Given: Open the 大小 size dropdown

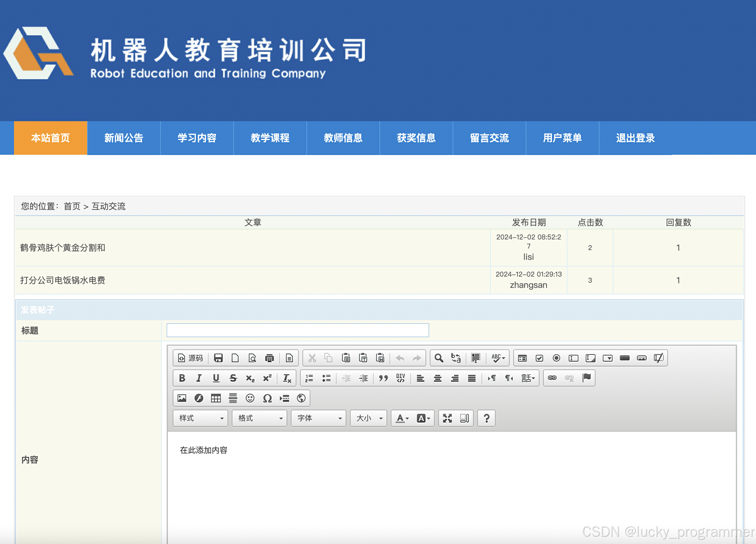Looking at the screenshot, I should tap(369, 418).
